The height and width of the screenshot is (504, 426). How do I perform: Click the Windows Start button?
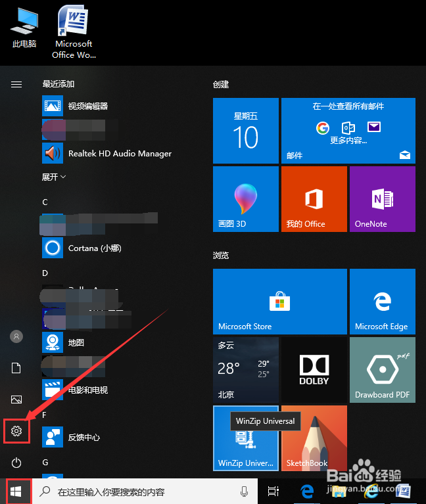click(16, 492)
